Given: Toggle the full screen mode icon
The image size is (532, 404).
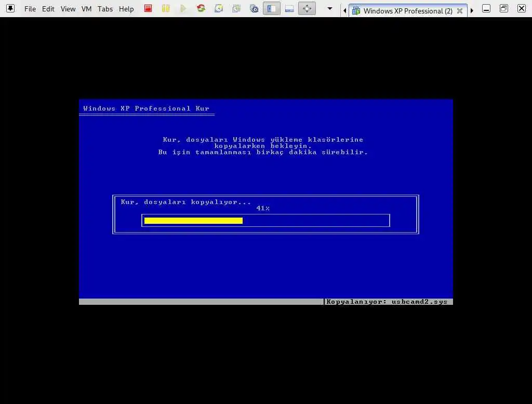Looking at the screenshot, I should (x=307, y=8).
